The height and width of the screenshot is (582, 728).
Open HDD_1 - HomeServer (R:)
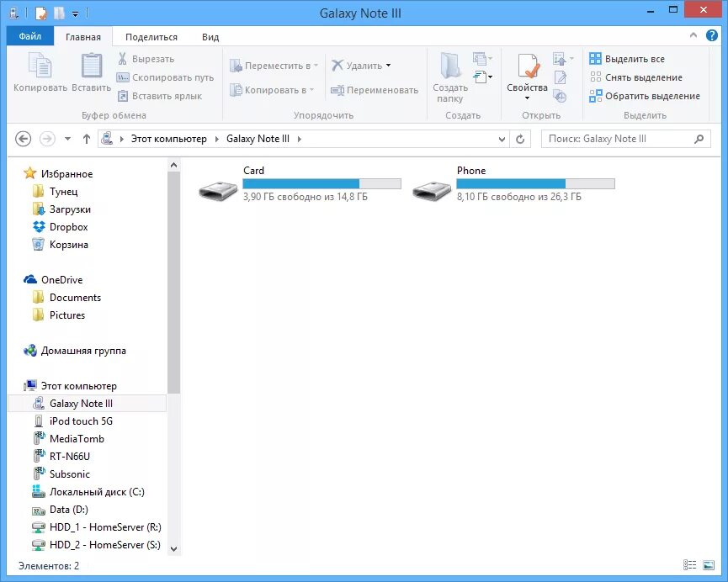(x=105, y=526)
